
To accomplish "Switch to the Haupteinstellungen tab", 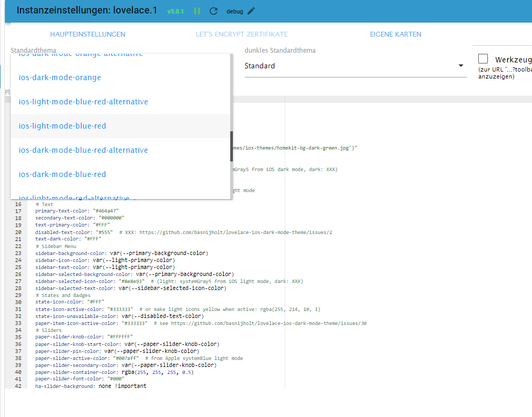I will point(88,34).
